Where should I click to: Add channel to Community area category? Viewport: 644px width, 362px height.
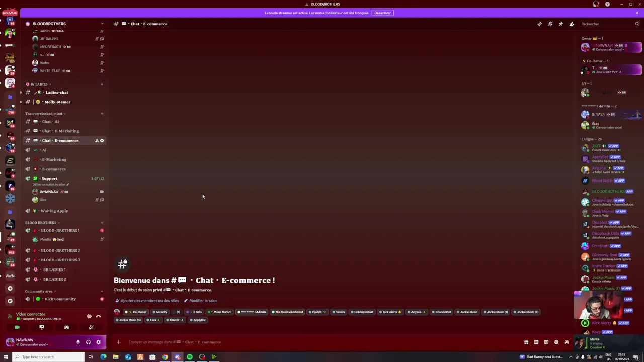[x=102, y=291]
